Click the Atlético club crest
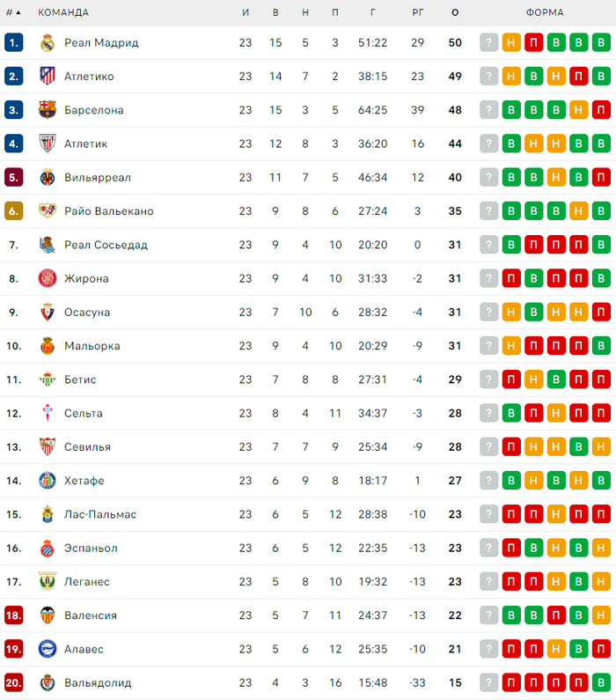 [48, 77]
